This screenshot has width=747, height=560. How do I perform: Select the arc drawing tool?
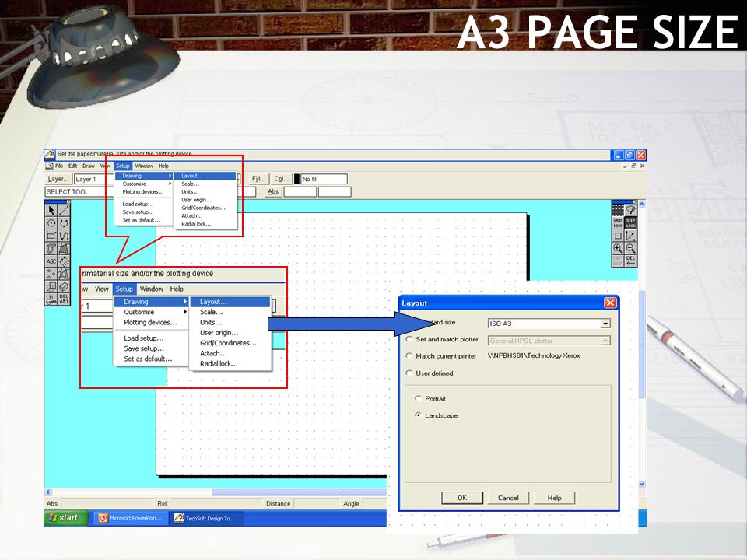tap(64, 223)
